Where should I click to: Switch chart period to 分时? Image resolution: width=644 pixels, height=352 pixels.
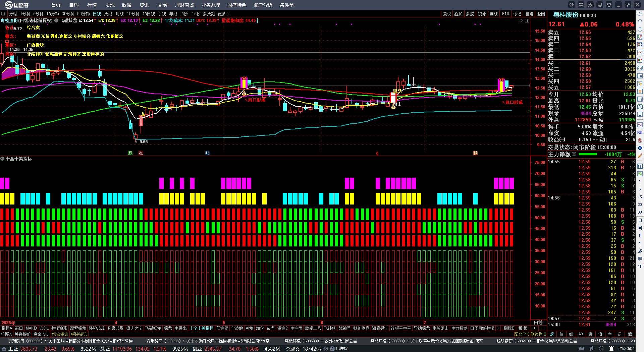coord(13,14)
